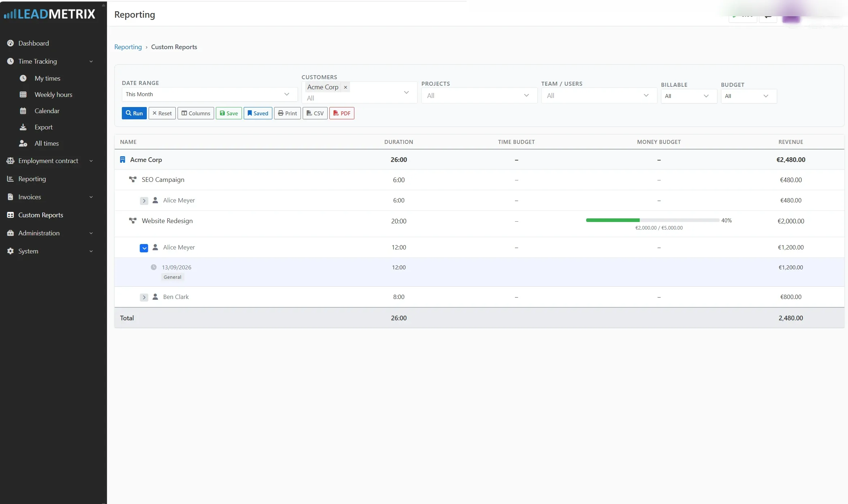The width and height of the screenshot is (848, 504).
Task: Click the Invoices document icon
Action: pos(10,197)
